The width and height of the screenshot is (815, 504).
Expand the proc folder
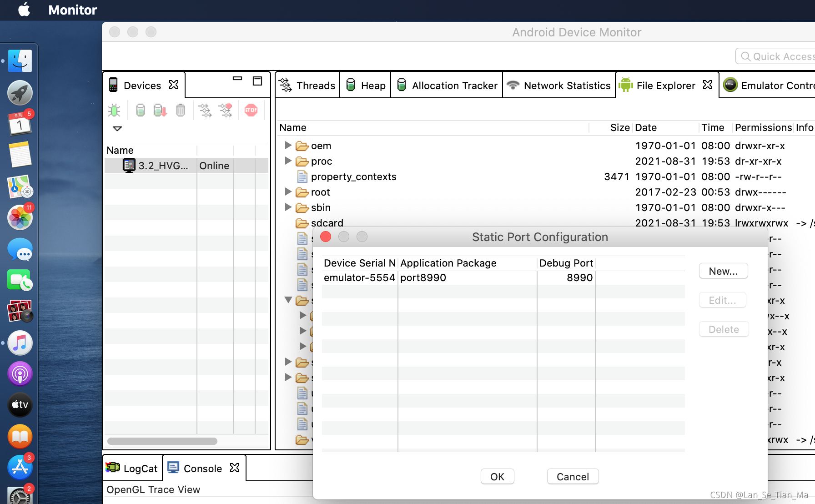point(288,161)
